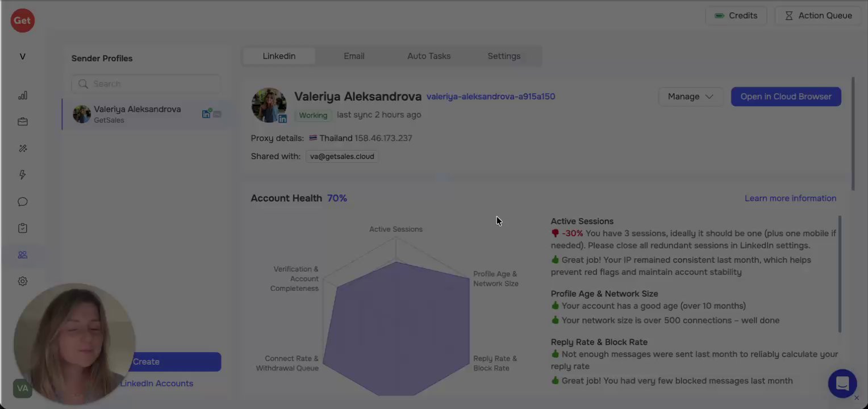
Task: Click the Create button
Action: (x=146, y=362)
